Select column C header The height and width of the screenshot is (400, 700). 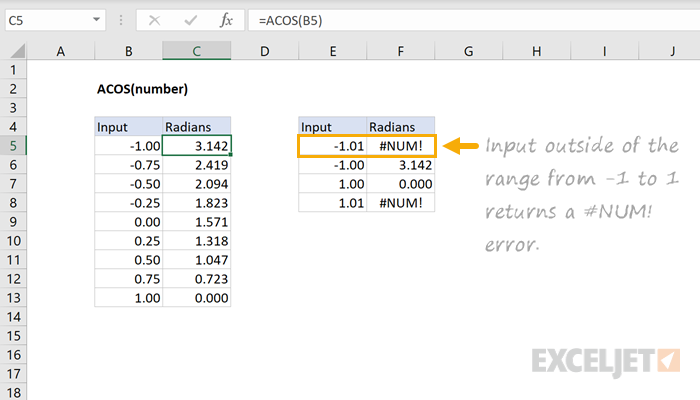coord(196,51)
